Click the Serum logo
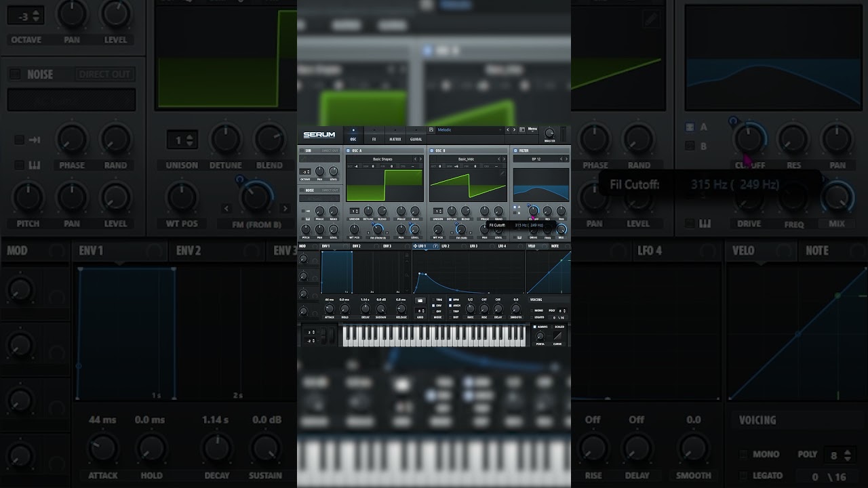868x488 pixels. tap(319, 135)
